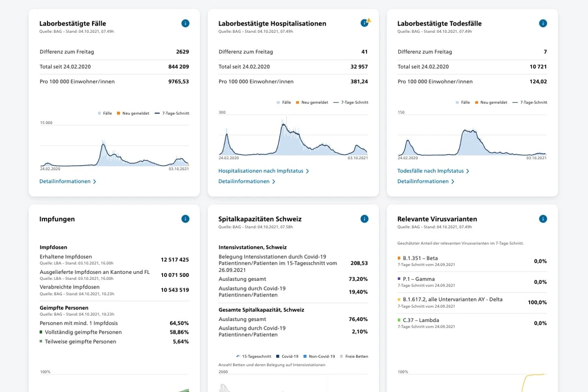The height and width of the screenshot is (392, 588).
Task: Click the Laborbestätigte Fälle chart area
Action: tap(114, 145)
